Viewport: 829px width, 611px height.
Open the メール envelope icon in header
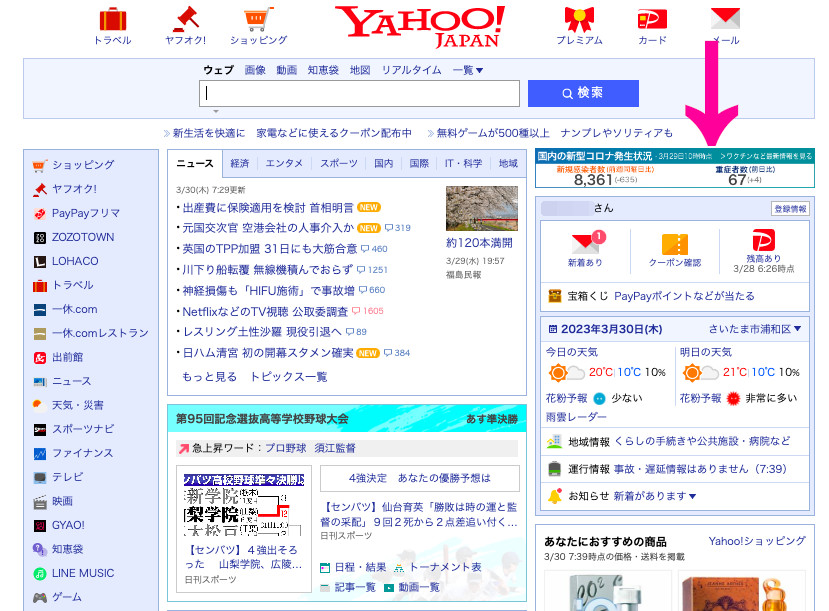tap(725, 19)
